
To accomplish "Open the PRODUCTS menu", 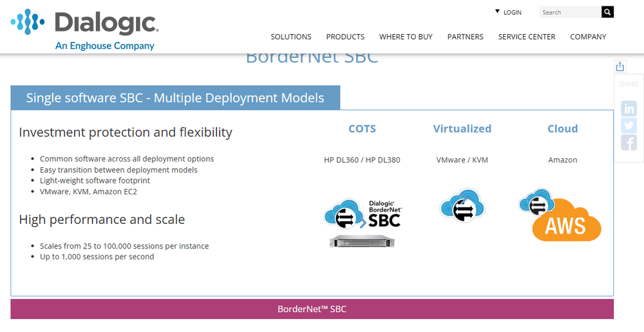I will (345, 37).
